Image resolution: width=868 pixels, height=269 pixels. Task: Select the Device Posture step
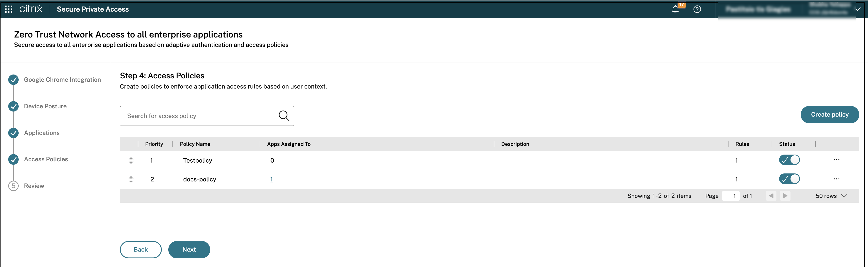tap(45, 106)
